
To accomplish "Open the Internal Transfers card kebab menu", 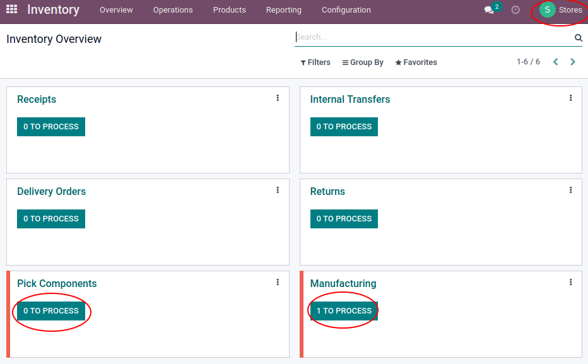I will point(571,98).
